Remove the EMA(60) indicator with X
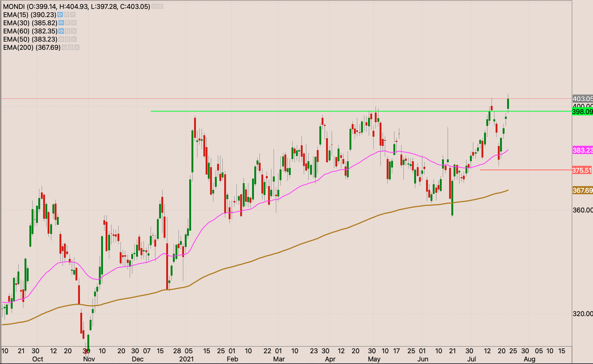This screenshot has width=593, height=364. (x=74, y=31)
